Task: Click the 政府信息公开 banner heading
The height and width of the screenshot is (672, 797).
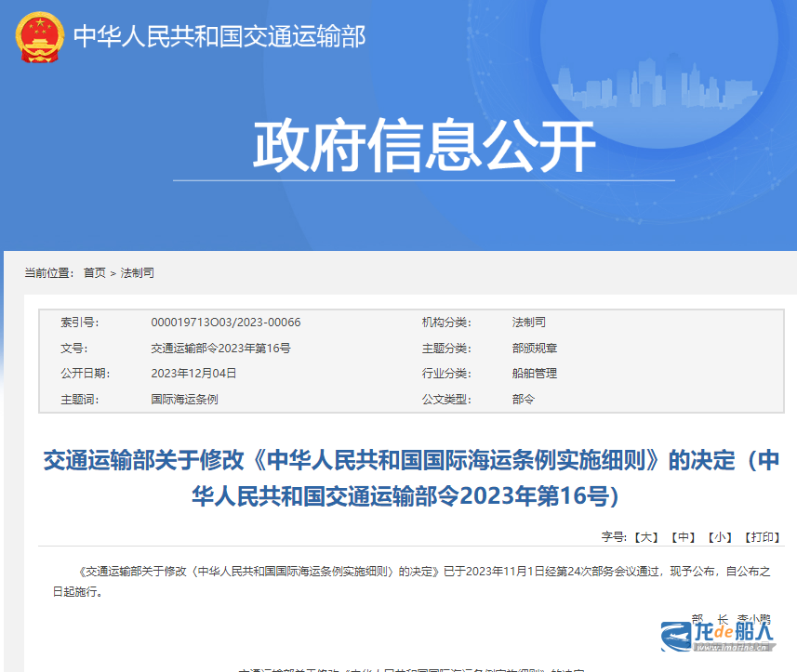Action: click(423, 145)
